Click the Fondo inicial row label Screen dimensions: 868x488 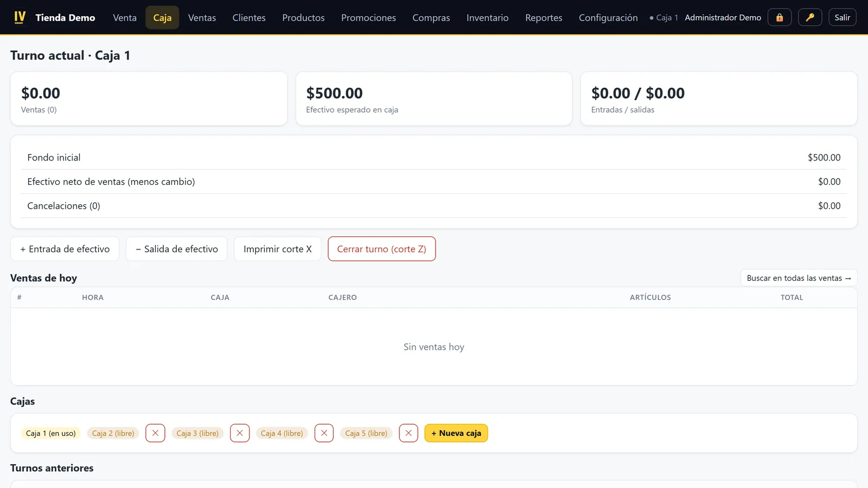pyautogui.click(x=54, y=157)
